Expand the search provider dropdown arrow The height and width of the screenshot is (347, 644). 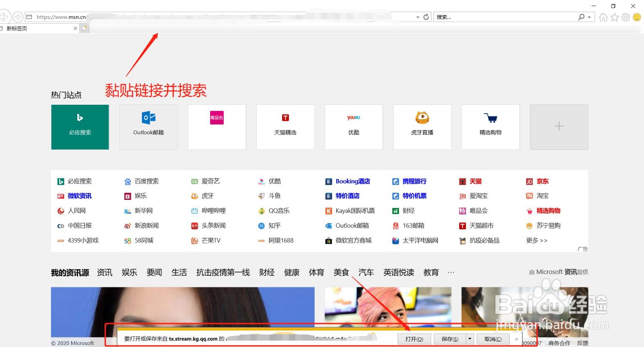coord(589,17)
